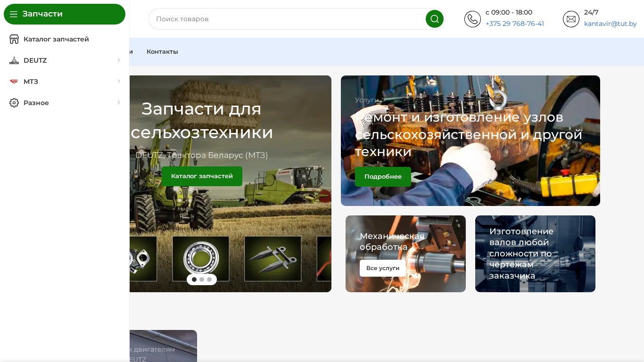The height and width of the screenshot is (362, 644).
Task: Expand the МТЗ submenu chevron
Action: click(119, 82)
